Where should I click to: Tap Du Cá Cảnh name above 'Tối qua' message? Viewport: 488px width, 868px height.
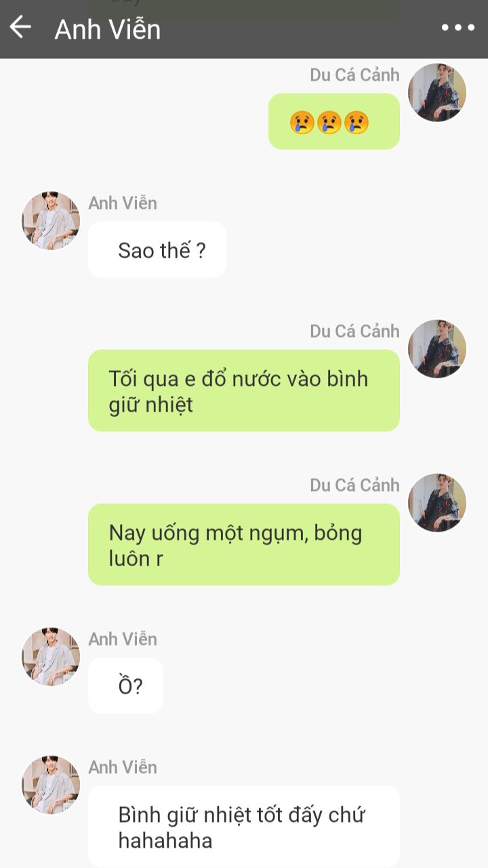[x=354, y=332]
